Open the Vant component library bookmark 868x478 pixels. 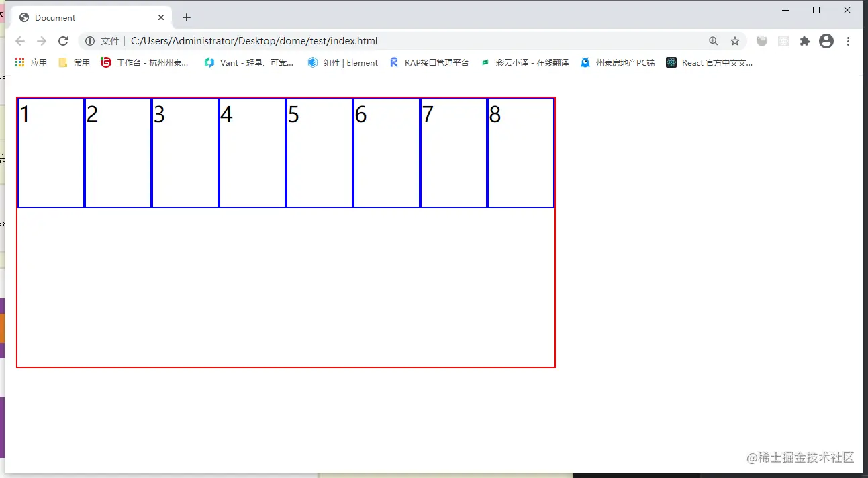pos(248,62)
